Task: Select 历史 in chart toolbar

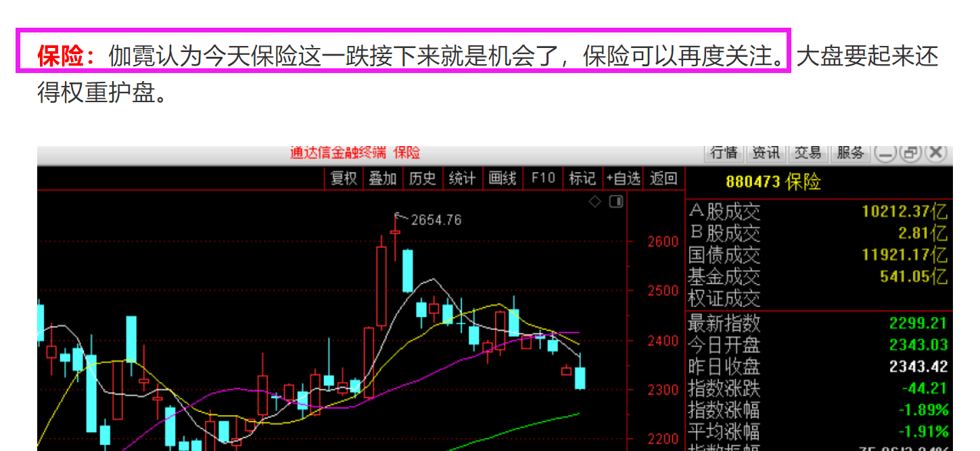Action: 423,179
